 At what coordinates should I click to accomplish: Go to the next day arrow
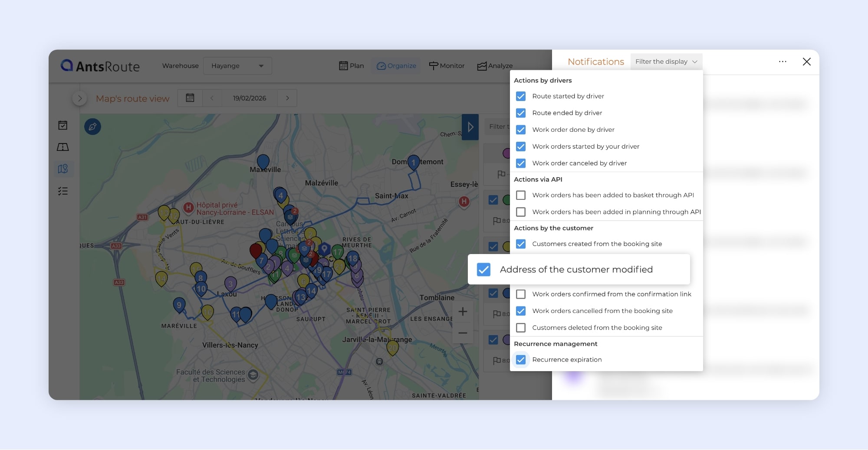click(287, 98)
